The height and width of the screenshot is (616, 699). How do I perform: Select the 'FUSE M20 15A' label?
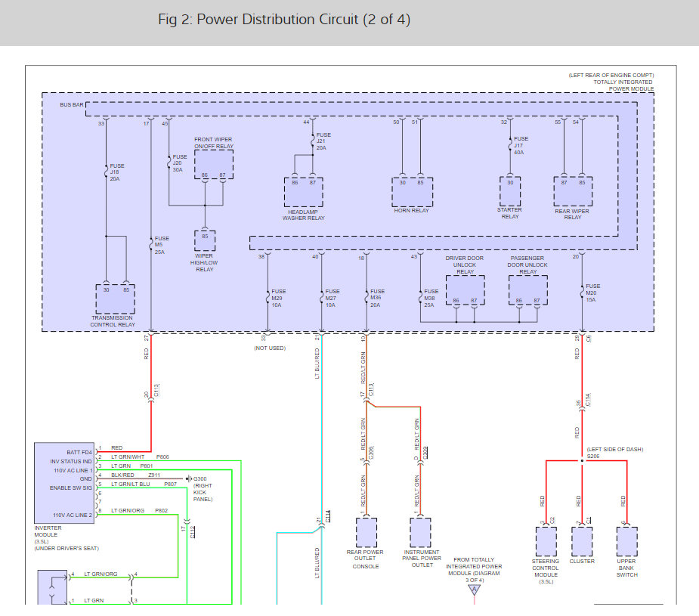pos(593,293)
